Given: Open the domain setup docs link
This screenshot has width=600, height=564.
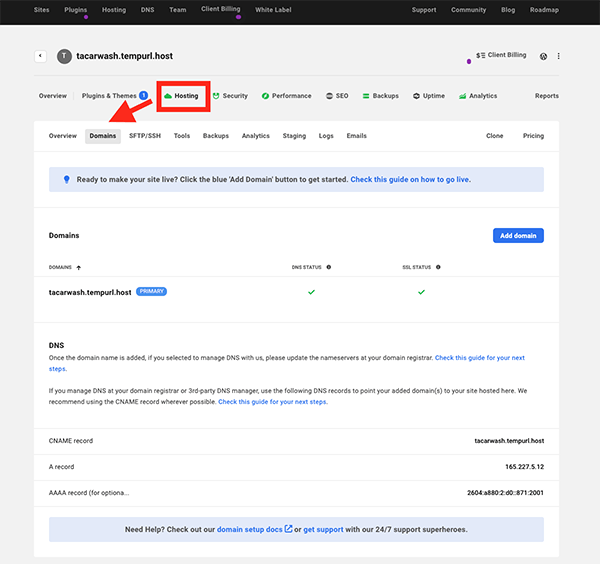Looking at the screenshot, I should [249, 529].
